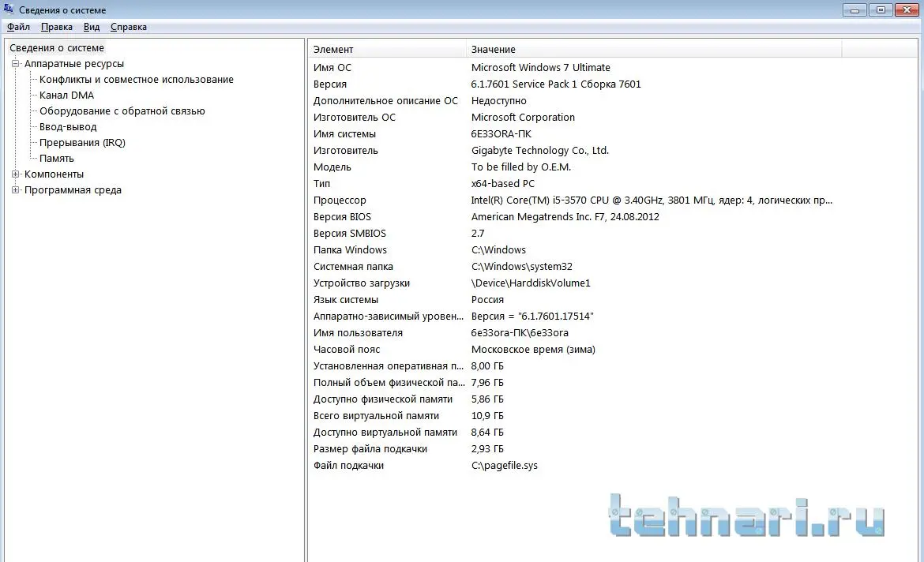Click the 8,00 ГБ value
924x562 pixels.
click(487, 365)
